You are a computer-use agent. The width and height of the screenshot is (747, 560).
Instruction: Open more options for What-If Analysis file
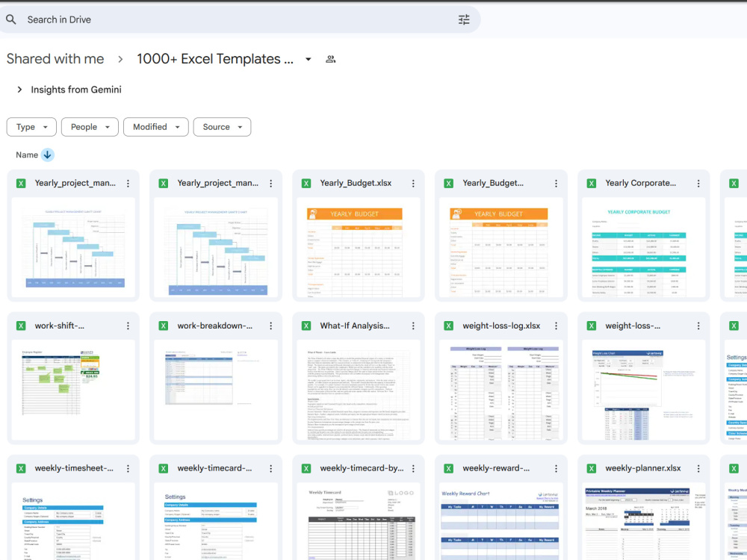point(413,326)
